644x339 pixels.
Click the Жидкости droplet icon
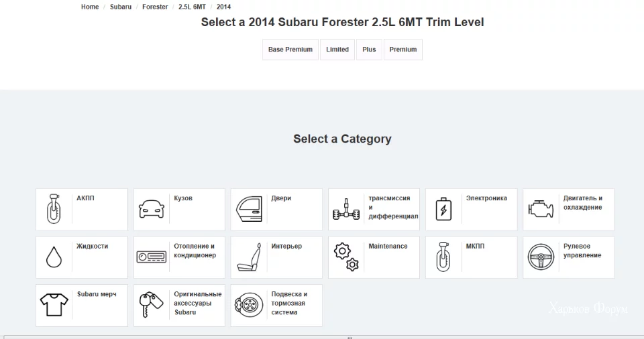click(54, 257)
